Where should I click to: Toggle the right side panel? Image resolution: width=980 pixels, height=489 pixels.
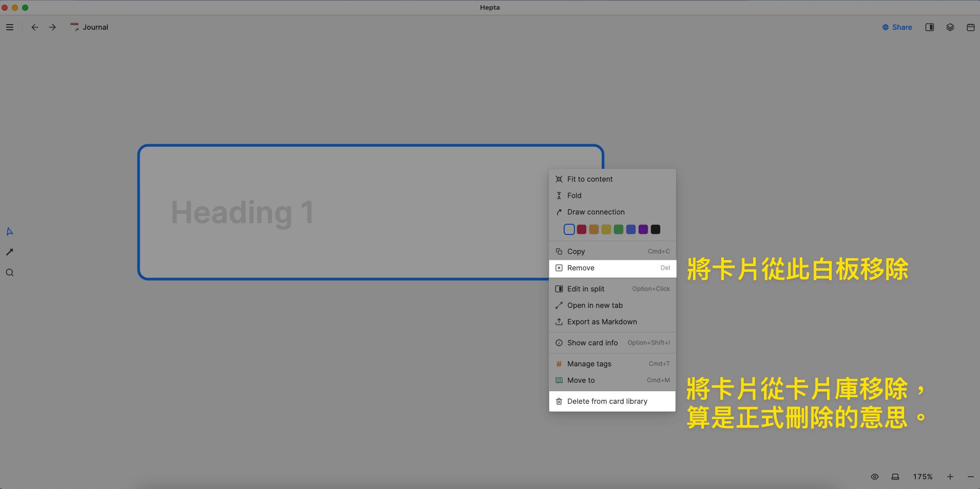(929, 27)
